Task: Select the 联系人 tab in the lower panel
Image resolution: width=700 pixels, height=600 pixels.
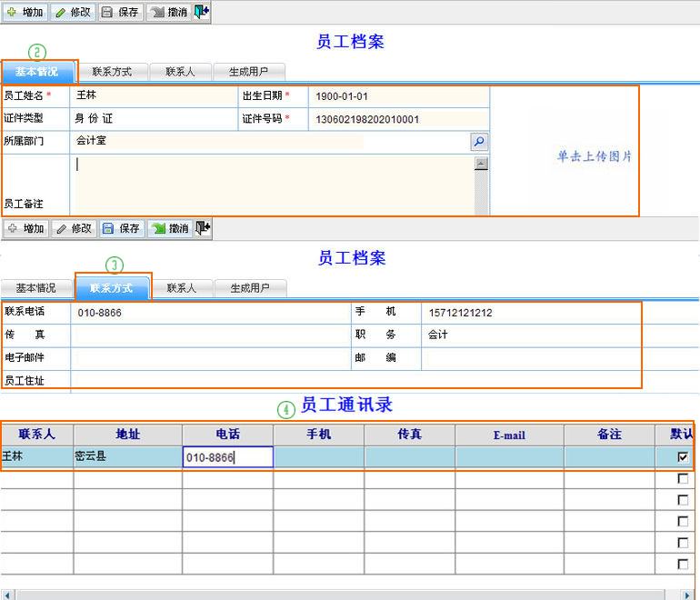Action: point(181,288)
